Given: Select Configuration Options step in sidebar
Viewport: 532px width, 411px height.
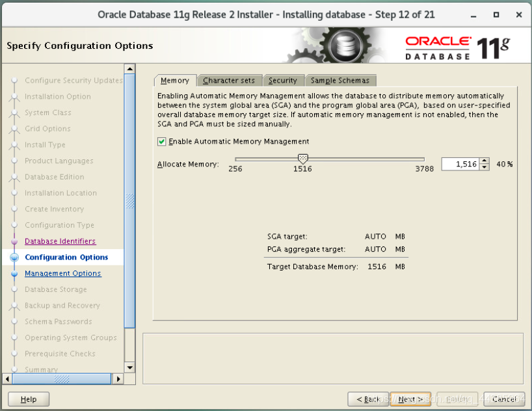Looking at the screenshot, I should tap(66, 258).
